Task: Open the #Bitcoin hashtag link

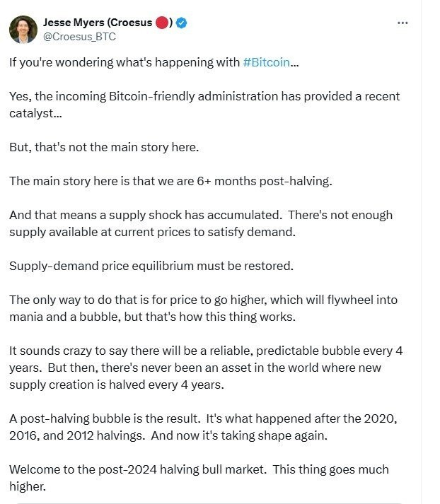Action: pyautogui.click(x=266, y=62)
